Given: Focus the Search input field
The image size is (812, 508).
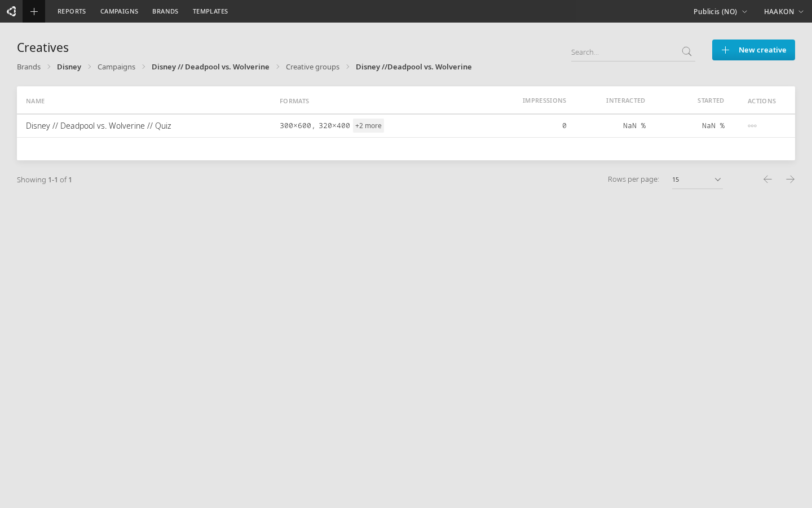Looking at the screenshot, I should 623,52.
